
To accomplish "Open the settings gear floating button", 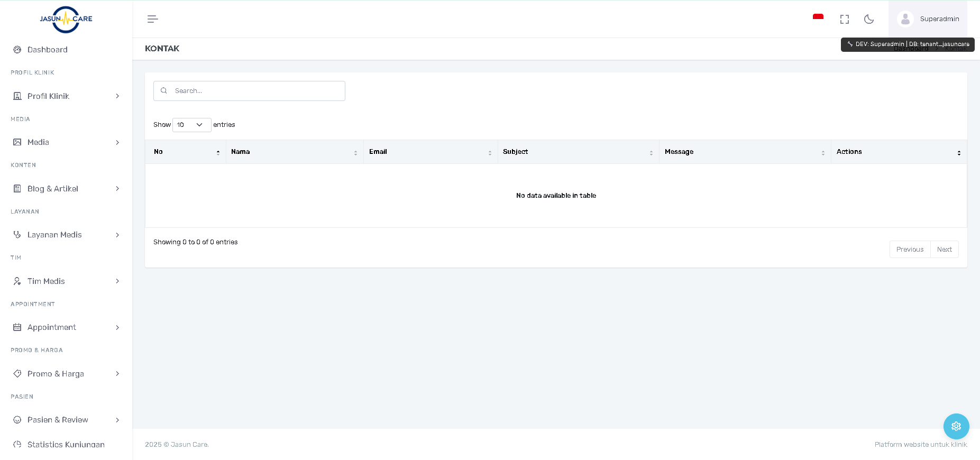I will (956, 426).
